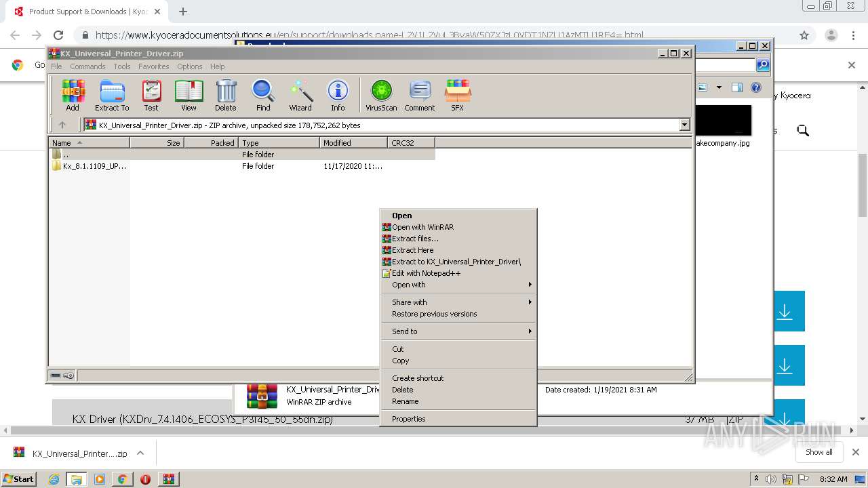Run VirusScan from the toolbar

tap(381, 96)
